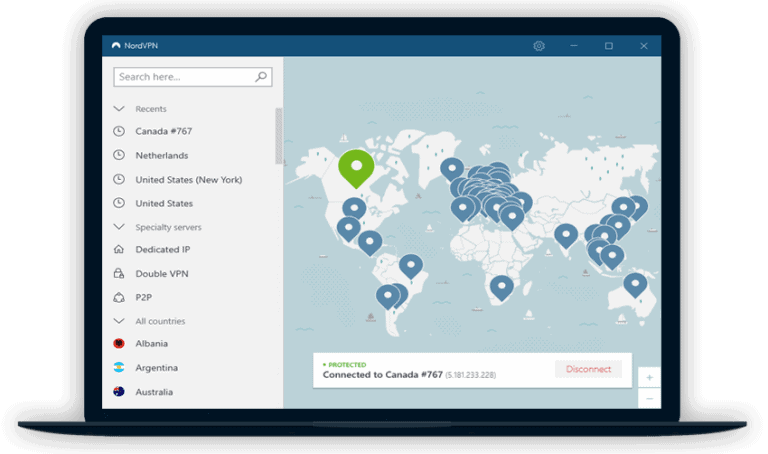Image resolution: width=768 pixels, height=454 pixels.
Task: Select the India map pin
Action: [x=566, y=236]
